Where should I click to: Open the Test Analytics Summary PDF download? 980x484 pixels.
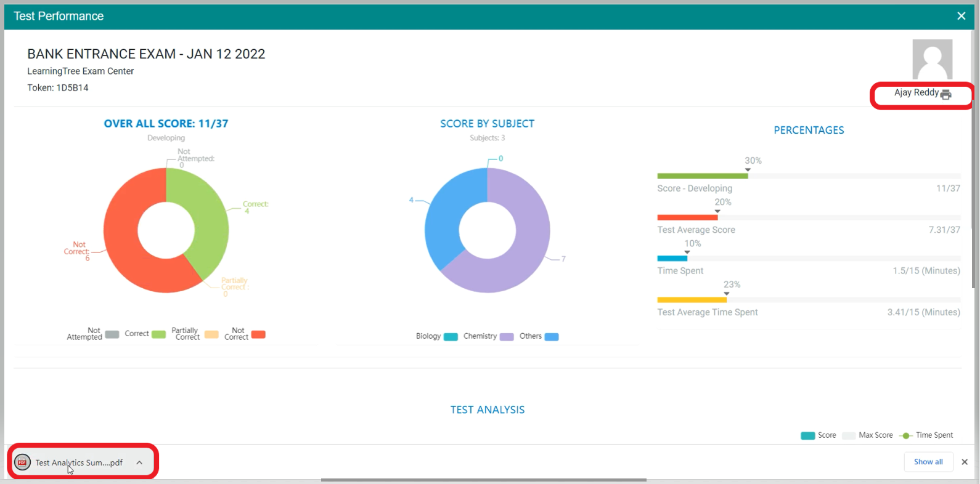point(78,462)
